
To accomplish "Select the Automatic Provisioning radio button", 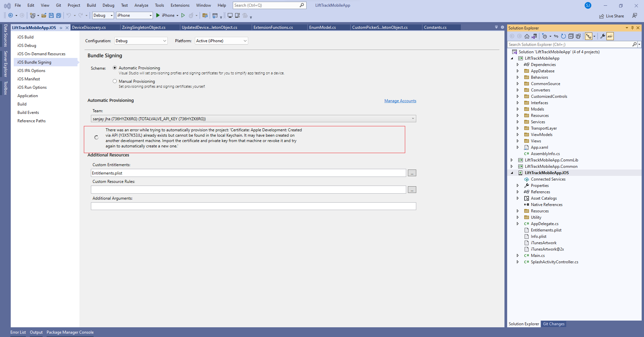I will [114, 67].
